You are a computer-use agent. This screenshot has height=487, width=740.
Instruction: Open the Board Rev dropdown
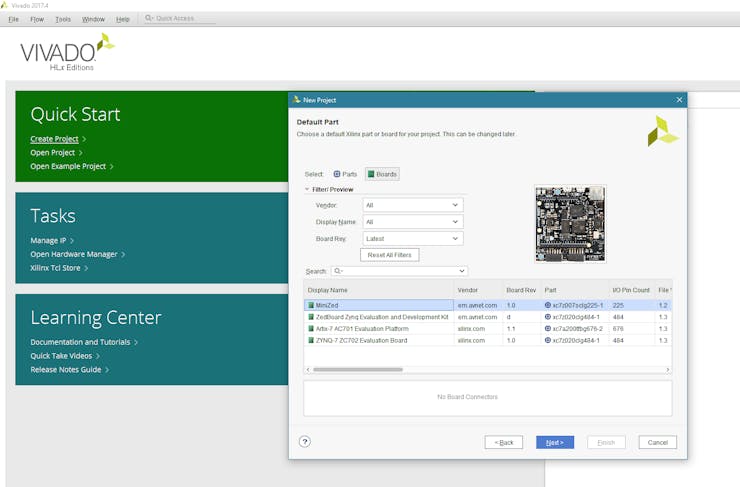(413, 239)
